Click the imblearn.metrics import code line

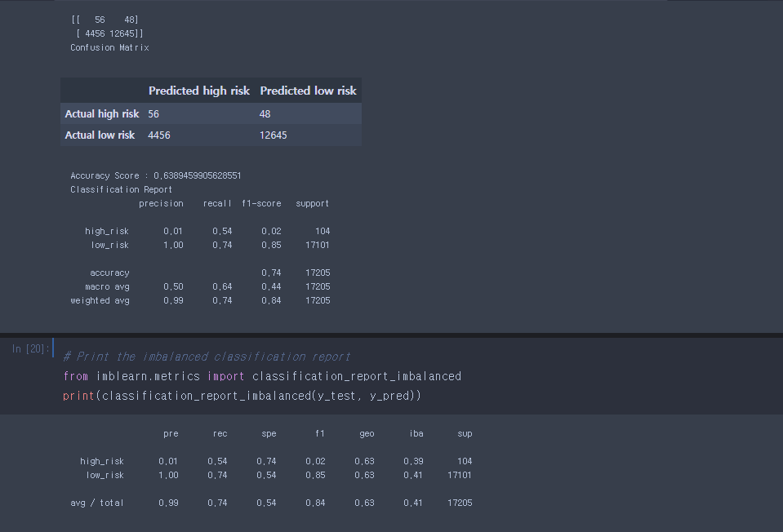[x=262, y=376]
